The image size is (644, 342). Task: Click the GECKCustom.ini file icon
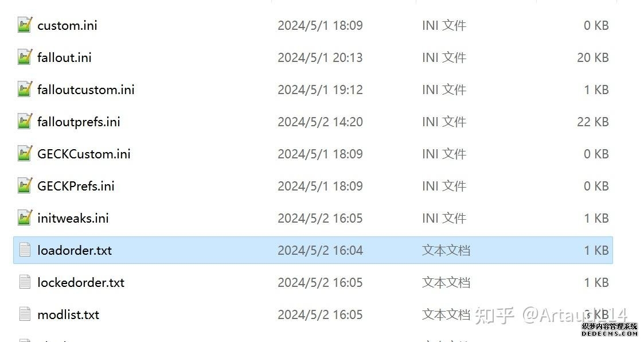[x=25, y=153]
